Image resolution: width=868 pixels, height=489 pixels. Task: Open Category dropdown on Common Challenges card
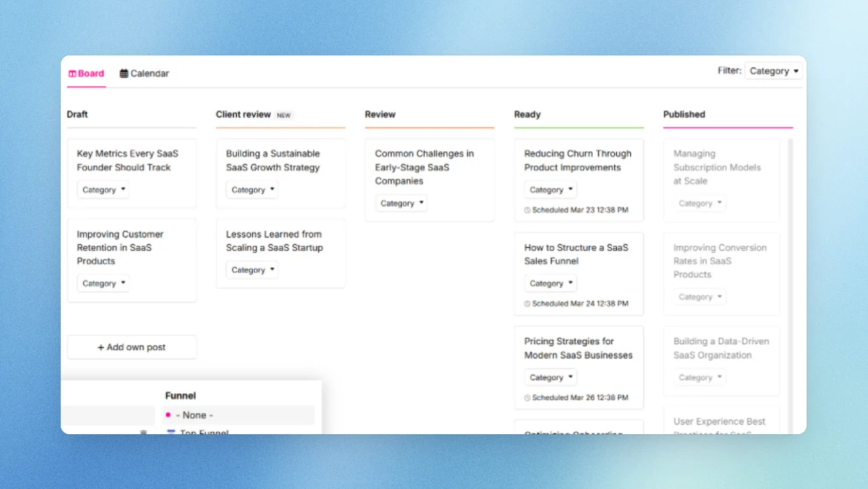point(401,203)
